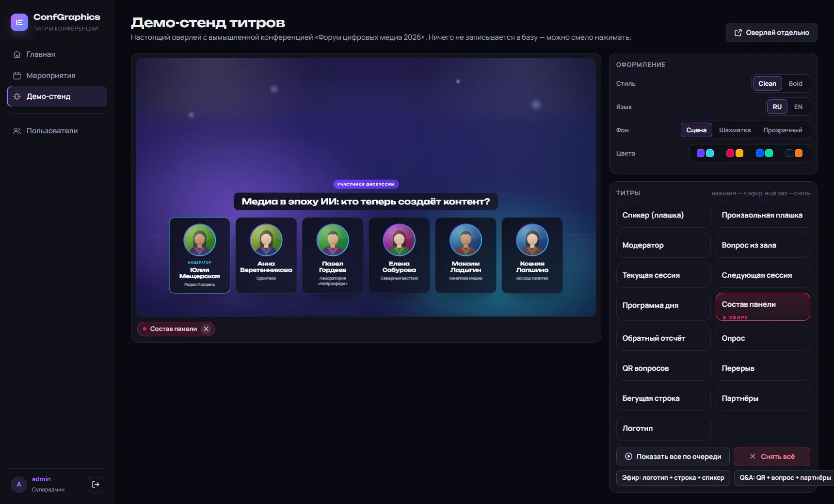Choose Сцена background

[x=696, y=130]
